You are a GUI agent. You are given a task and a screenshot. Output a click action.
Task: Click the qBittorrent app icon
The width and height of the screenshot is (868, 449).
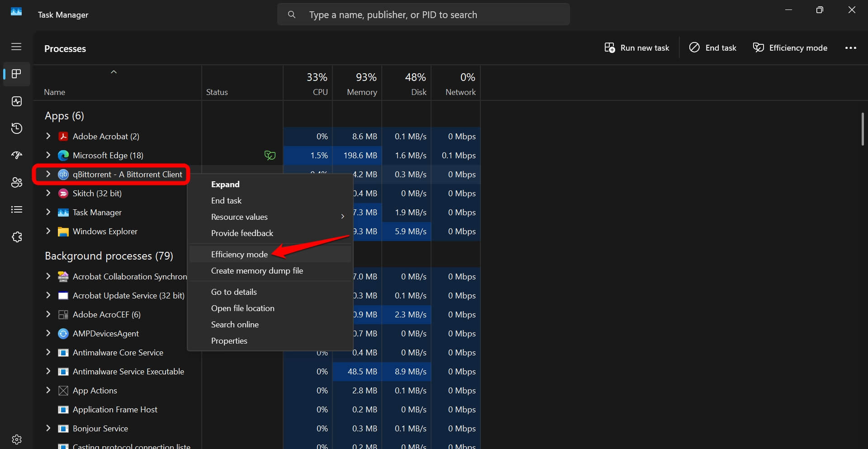63,174
